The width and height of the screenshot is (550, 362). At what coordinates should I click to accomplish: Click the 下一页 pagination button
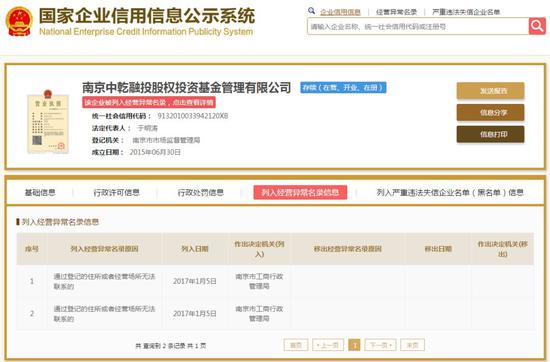click(x=381, y=345)
